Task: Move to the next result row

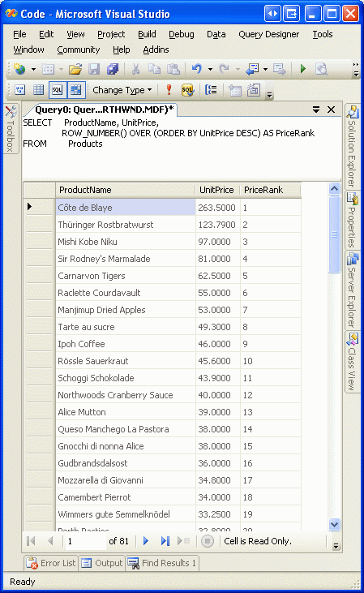Action: point(146,541)
